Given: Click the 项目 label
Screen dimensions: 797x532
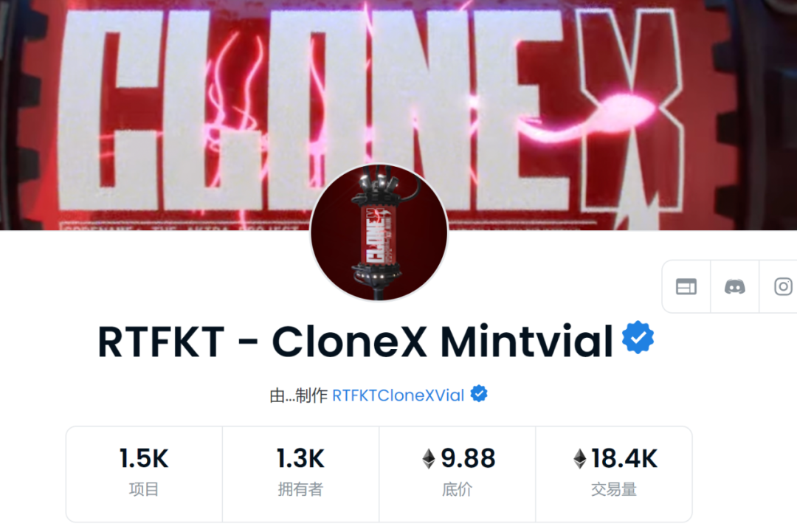Looking at the screenshot, I should 144,489.
